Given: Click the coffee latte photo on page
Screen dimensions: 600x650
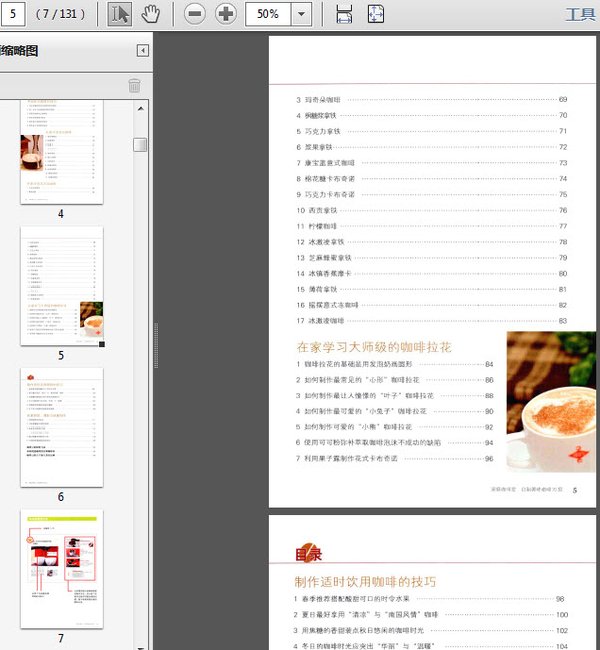Looking at the screenshot, I should pyautogui.click(x=551, y=402).
